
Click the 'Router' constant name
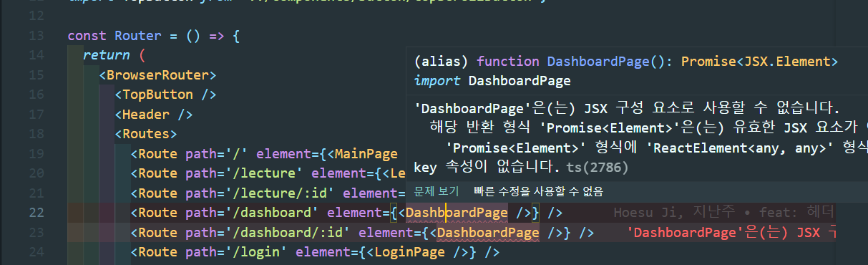coord(138,36)
